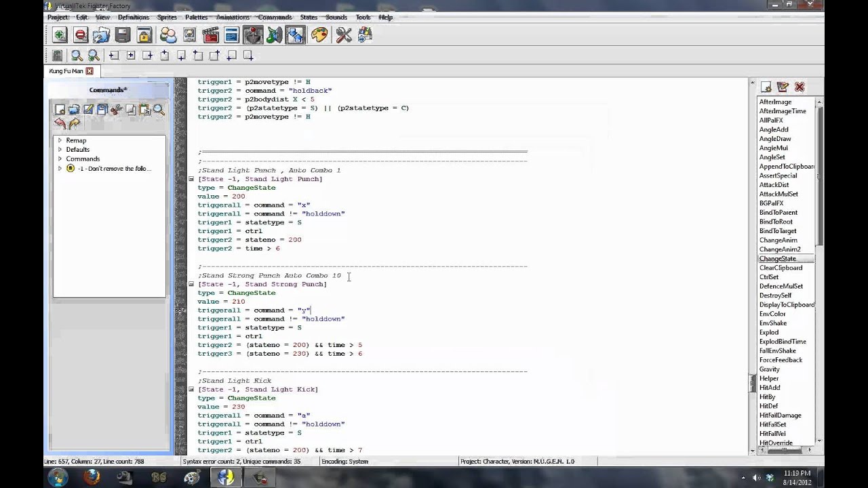
Task: Open Animations editor with the clapperboard icon
Action: pos(210,35)
